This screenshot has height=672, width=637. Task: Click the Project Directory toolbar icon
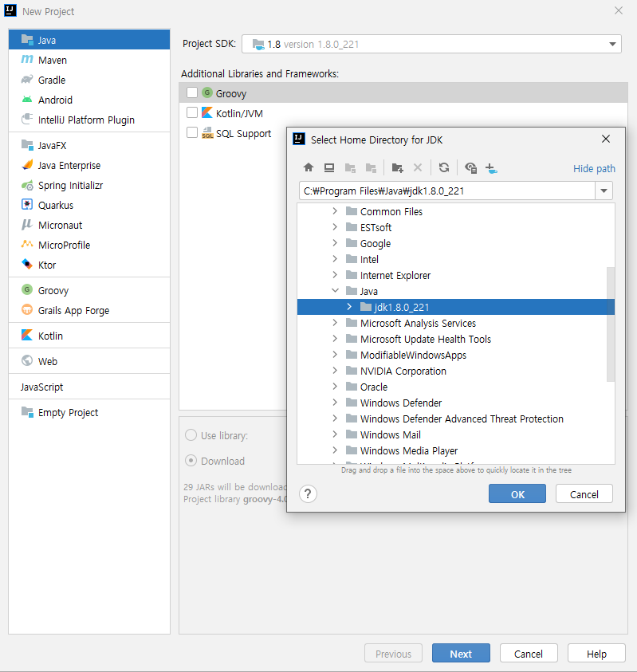pyautogui.click(x=350, y=167)
